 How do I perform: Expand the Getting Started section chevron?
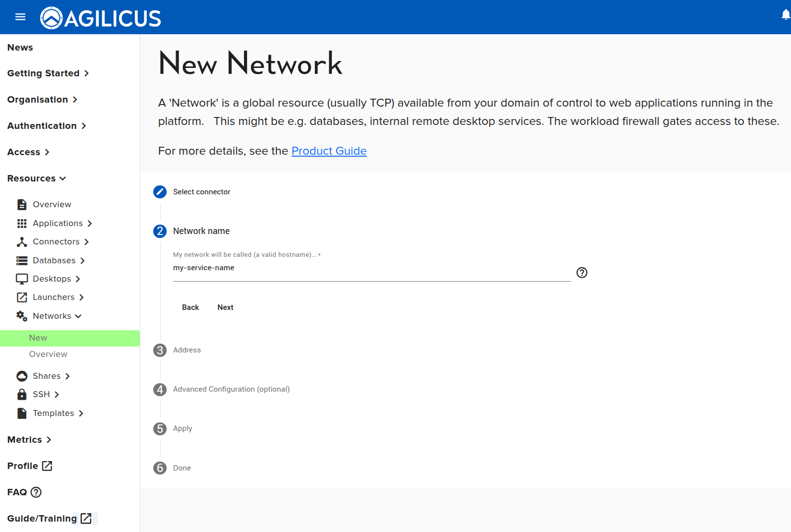point(86,73)
